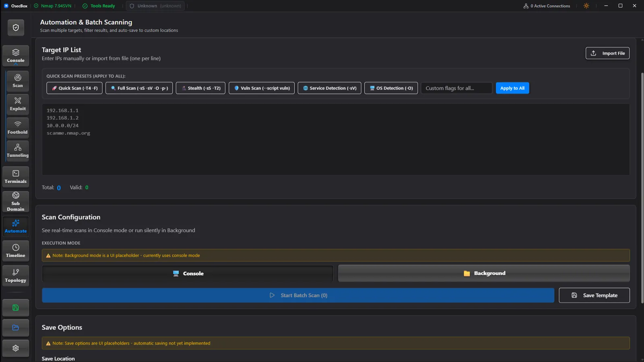Select the Automate sidebar item
The image size is (644, 362).
16,226
